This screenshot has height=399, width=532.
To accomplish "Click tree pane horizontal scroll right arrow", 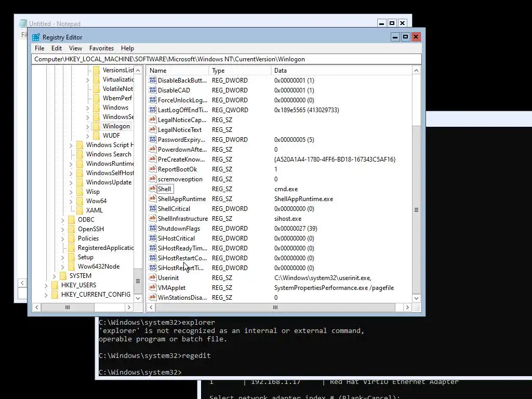I will coord(129,307).
